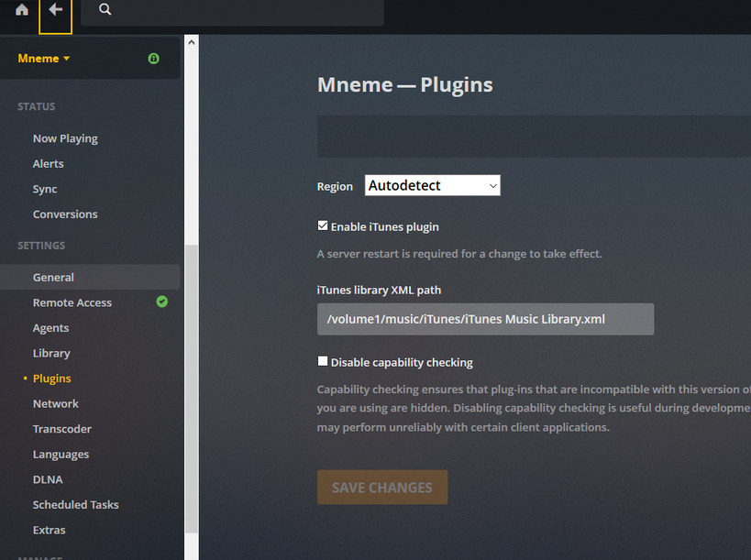
Task: Click the green check beside Remote Access
Action: point(162,302)
